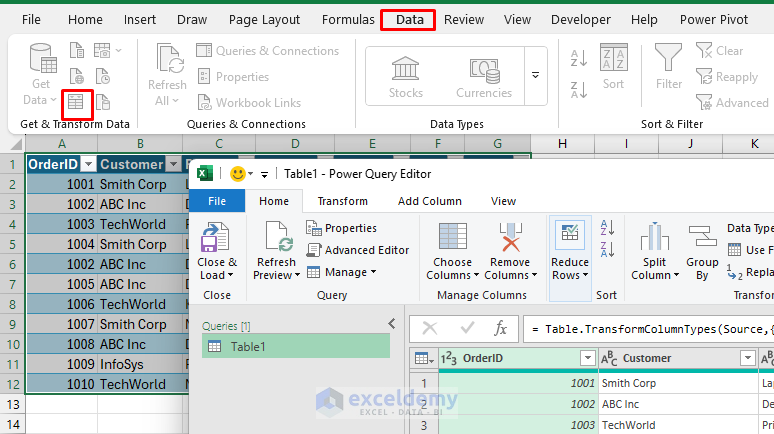Image resolution: width=774 pixels, height=434 pixels.
Task: Click Remove Columns
Action: (510, 251)
